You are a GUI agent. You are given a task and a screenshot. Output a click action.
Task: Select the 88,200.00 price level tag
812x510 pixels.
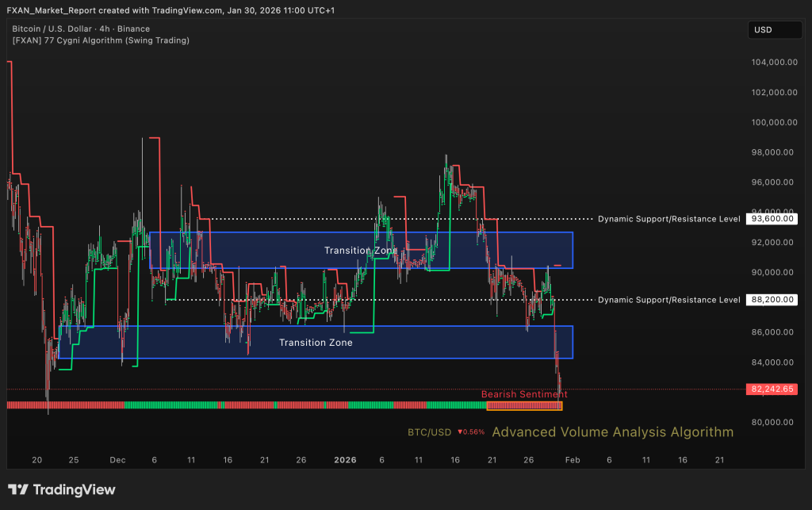tap(772, 300)
